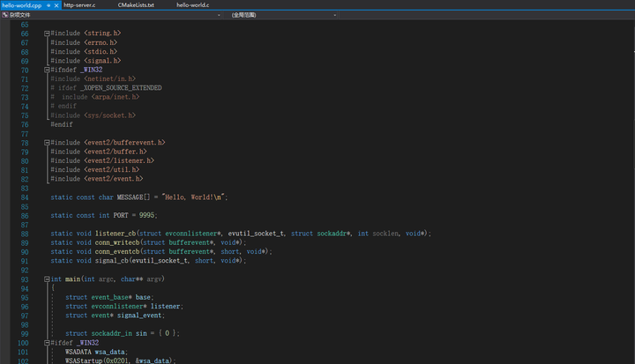Collapse the main function body
Image resolution: width=635 pixels, height=364 pixels.
click(x=47, y=279)
